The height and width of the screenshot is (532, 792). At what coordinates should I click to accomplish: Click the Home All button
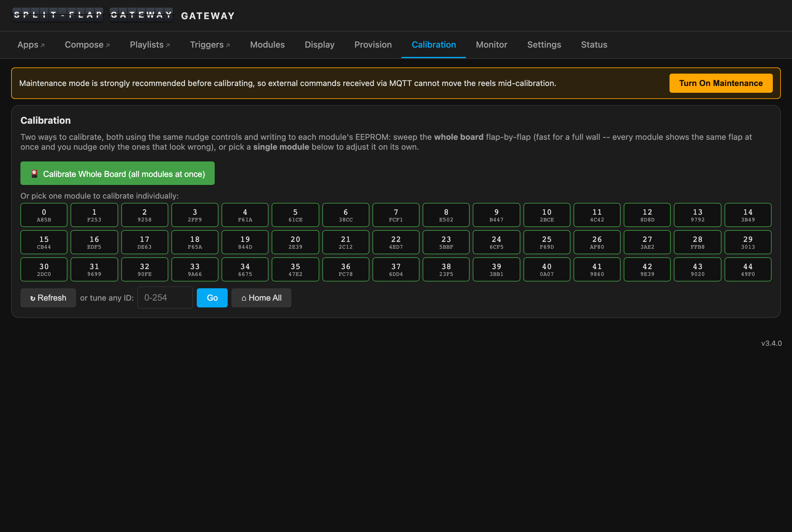pyautogui.click(x=261, y=298)
